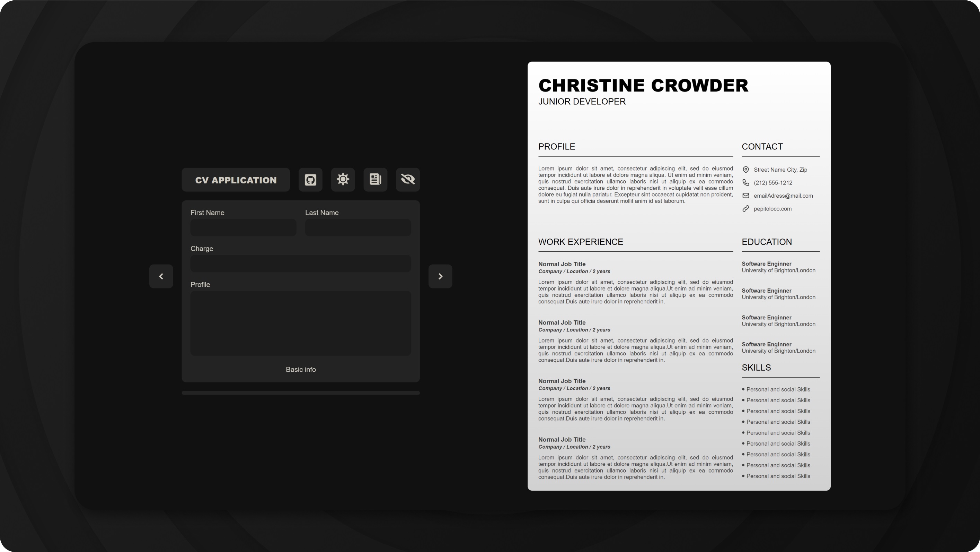Screen dimensions: 980x552
Task: Click the Profile text area
Action: [x=300, y=323]
